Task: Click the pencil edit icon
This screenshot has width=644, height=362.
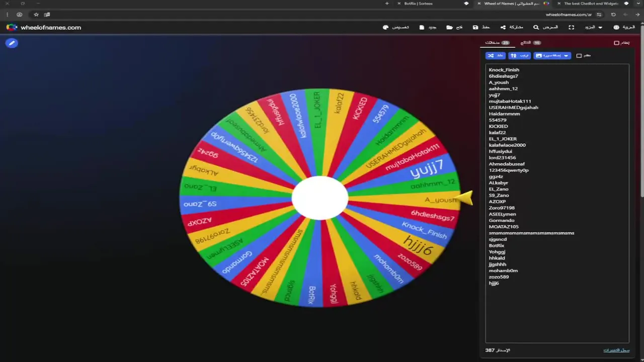Action: (12, 43)
